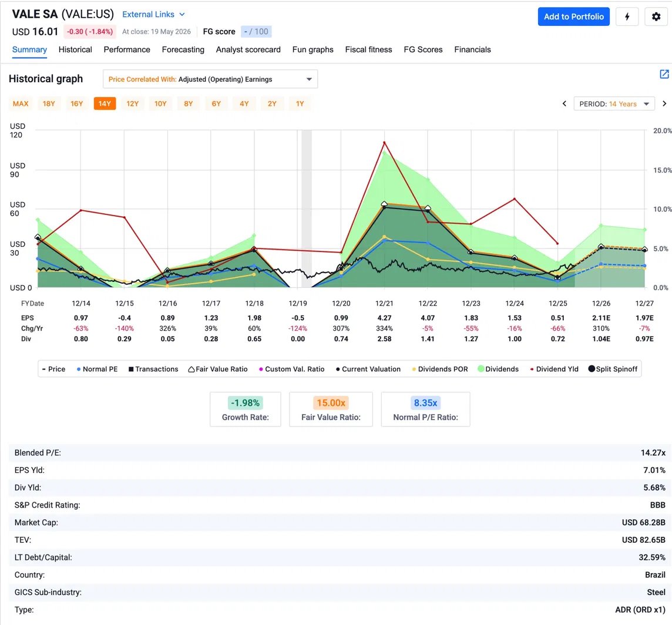Click the -1.98% Growth Rate box
672x625 pixels.
[x=245, y=409]
